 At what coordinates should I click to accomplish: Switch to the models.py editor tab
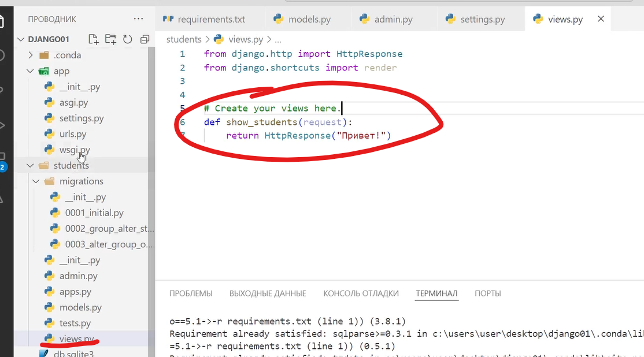tap(309, 19)
